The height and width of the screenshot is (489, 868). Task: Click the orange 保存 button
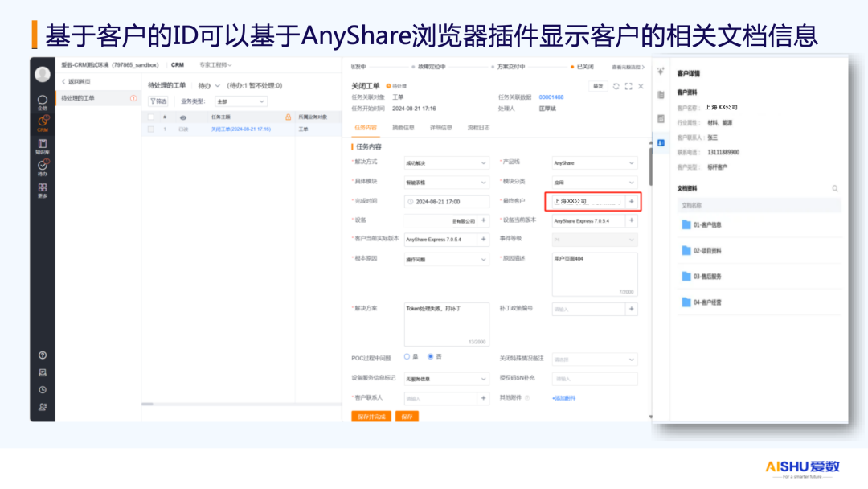click(x=407, y=417)
